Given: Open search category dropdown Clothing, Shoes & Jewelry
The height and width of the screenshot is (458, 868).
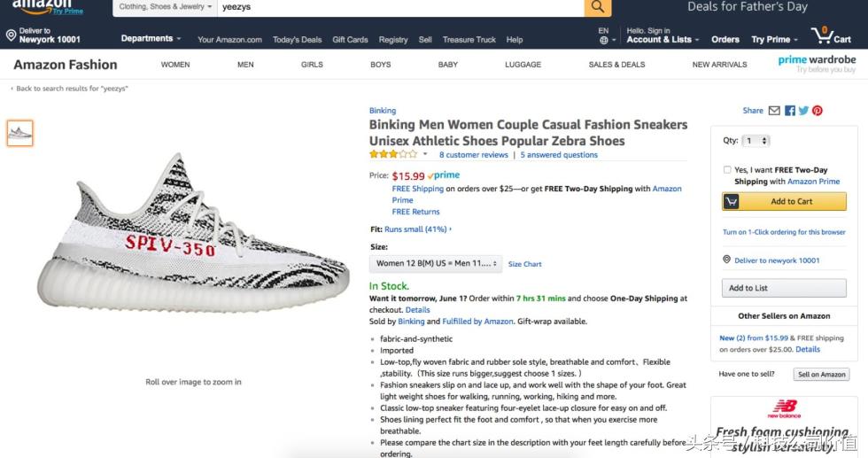Looking at the screenshot, I should (165, 7).
